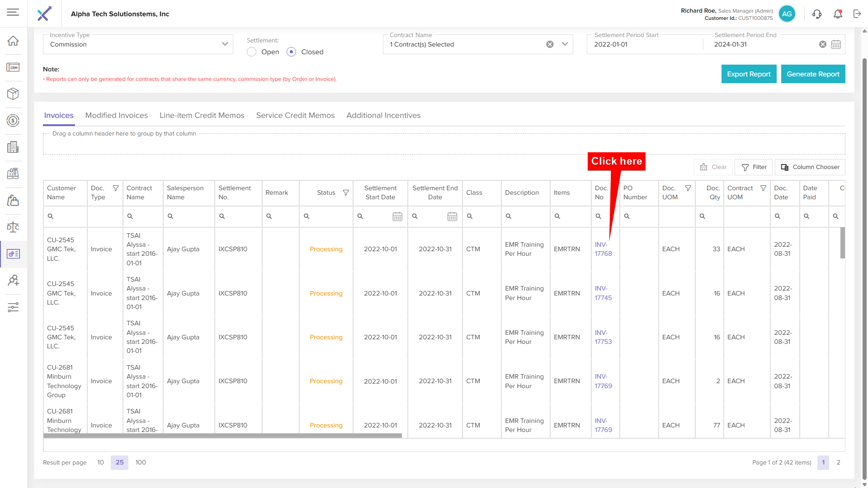The width and height of the screenshot is (868, 488).
Task: Switch to Modified Invoices tab
Action: click(116, 115)
